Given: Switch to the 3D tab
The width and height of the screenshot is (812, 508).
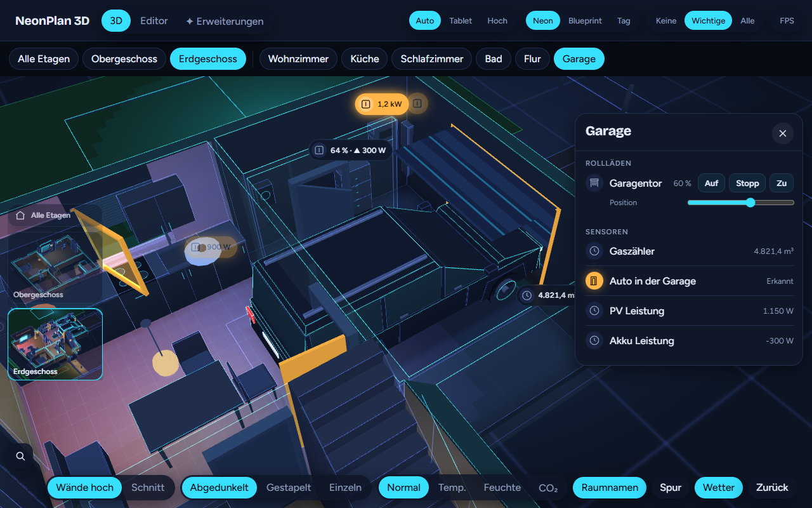Looking at the screenshot, I should (x=116, y=21).
